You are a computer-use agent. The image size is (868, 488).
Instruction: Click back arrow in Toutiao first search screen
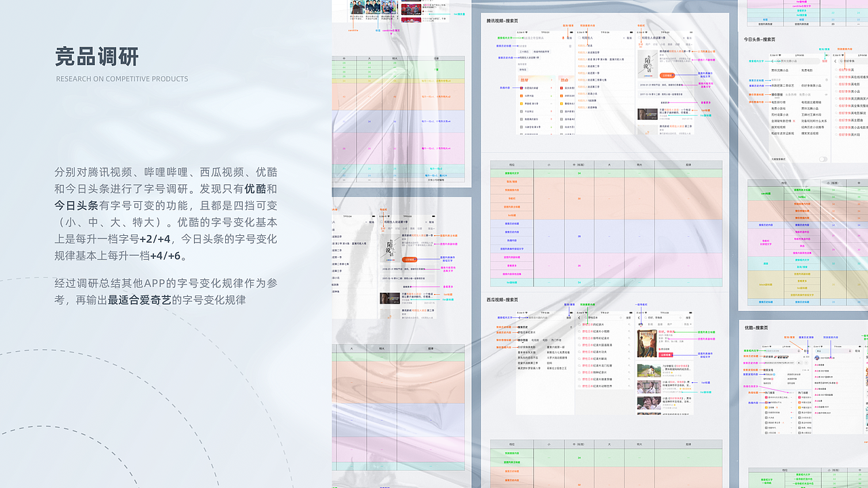click(772, 61)
